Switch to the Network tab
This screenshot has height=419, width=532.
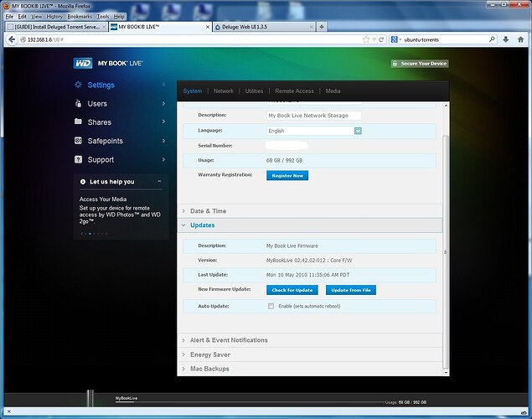[224, 91]
